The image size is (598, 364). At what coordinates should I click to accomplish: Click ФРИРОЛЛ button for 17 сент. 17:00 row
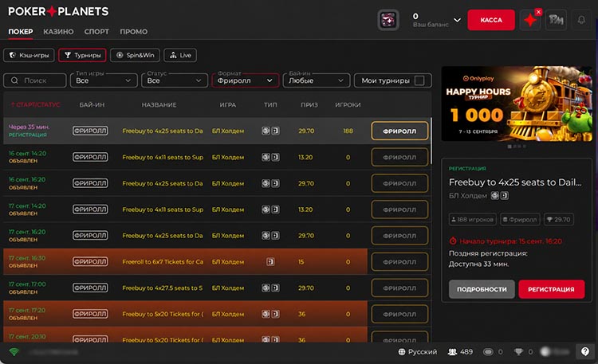[399, 288]
